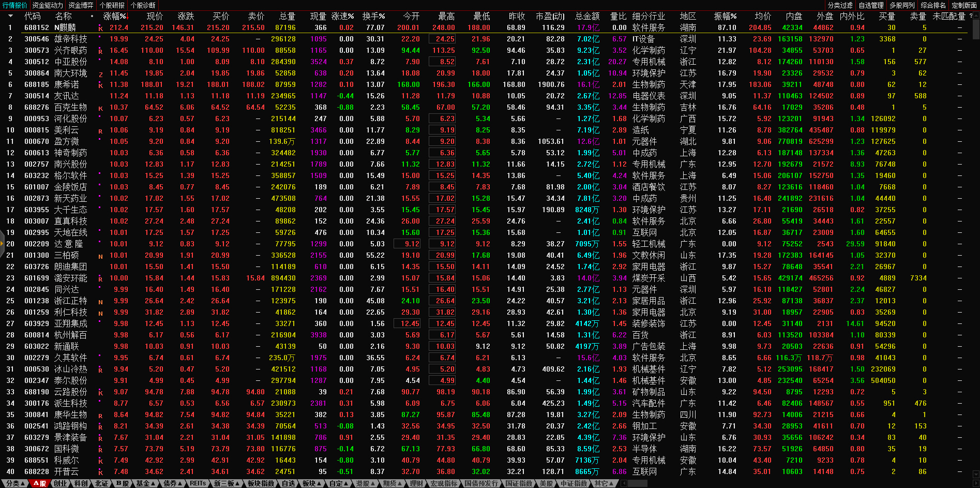Screen dimensions: 980x488
Task: Click the R marker beside 兴齐眼药
Action: [x=100, y=51]
